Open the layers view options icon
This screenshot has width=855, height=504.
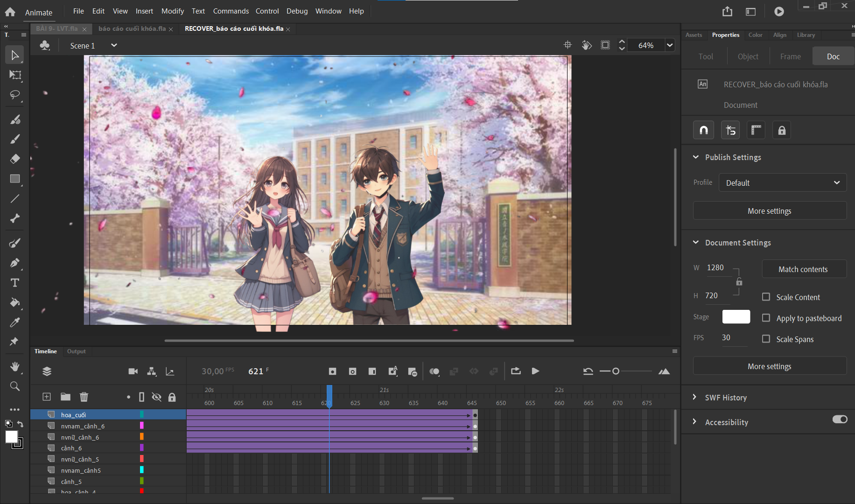47,371
